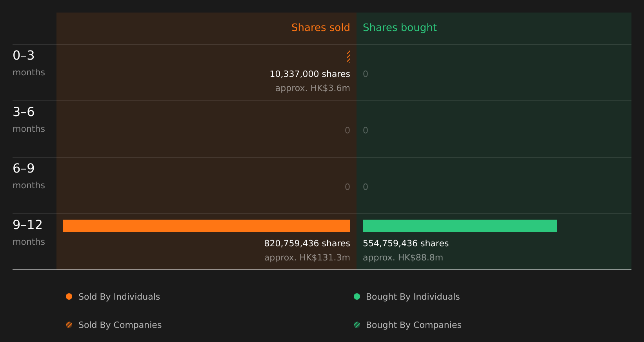
Task: Click the Shares sold column header
Action: point(320,27)
